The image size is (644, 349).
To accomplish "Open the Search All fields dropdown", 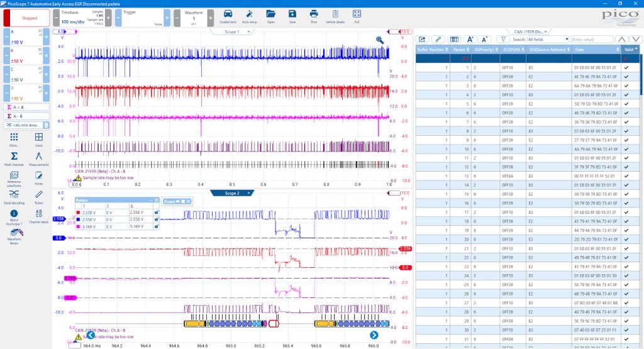I will coord(548,40).
